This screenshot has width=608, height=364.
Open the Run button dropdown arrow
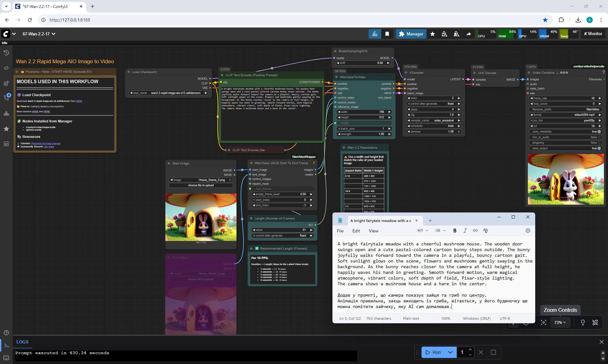[x=450, y=352]
